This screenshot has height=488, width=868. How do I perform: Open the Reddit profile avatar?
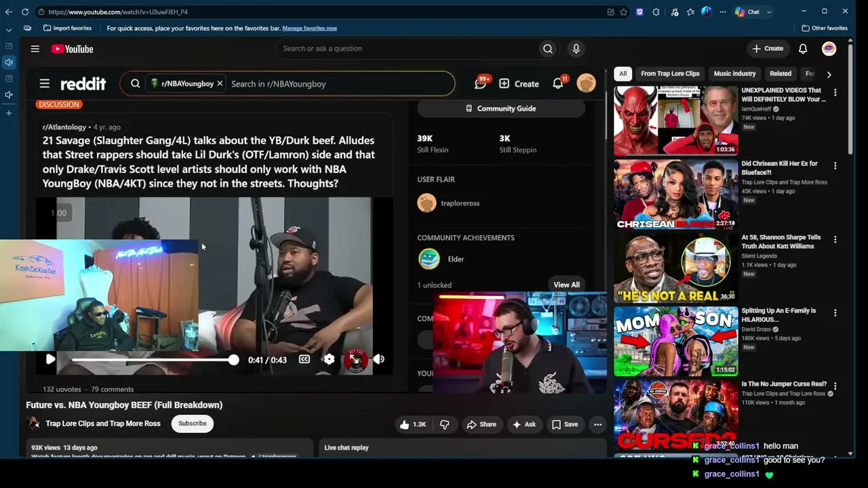pyautogui.click(x=586, y=83)
